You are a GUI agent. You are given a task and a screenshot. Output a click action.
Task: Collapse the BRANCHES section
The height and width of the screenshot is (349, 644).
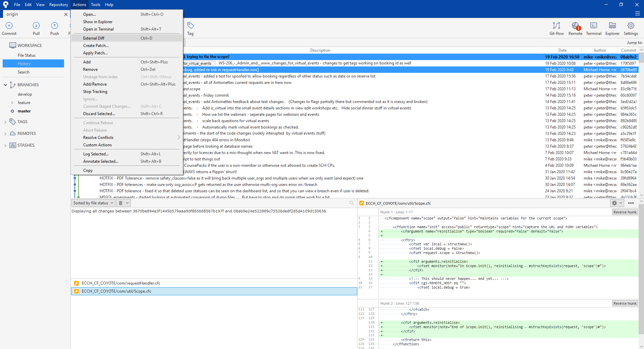[x=5, y=85]
